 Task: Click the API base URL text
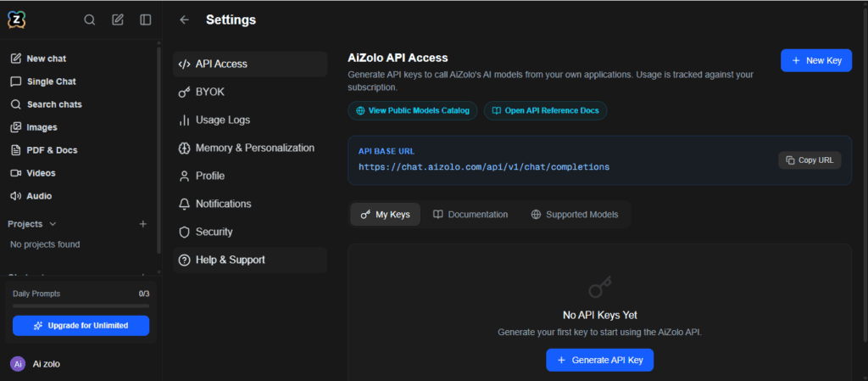click(484, 166)
